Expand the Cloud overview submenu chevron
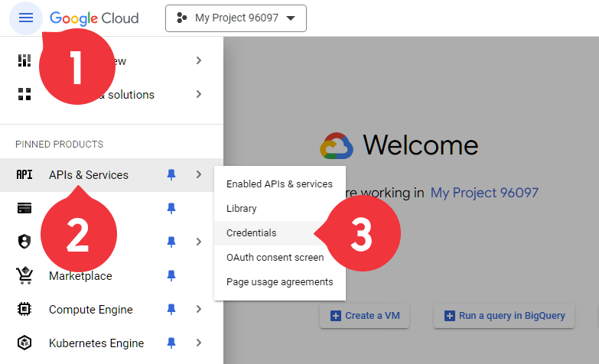Viewport: 599px width, 364px height. (199, 60)
